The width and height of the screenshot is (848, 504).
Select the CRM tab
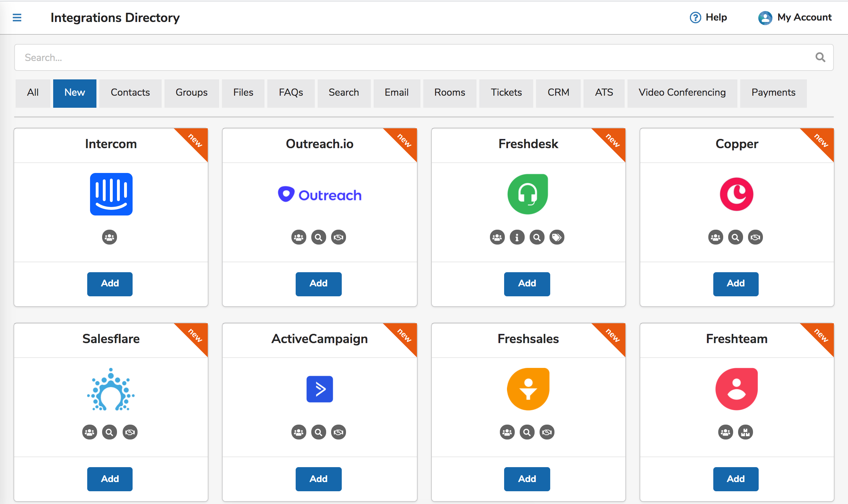tap(558, 93)
